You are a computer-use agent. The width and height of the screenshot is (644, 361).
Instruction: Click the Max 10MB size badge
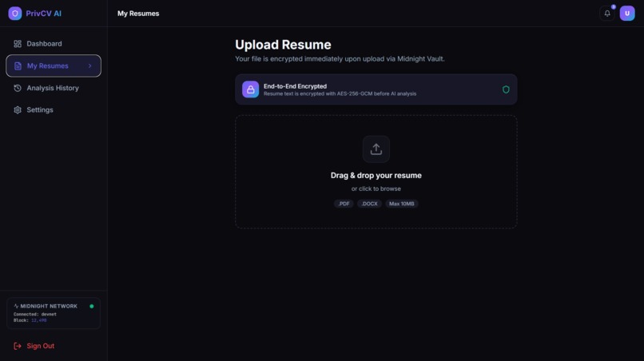point(402,204)
